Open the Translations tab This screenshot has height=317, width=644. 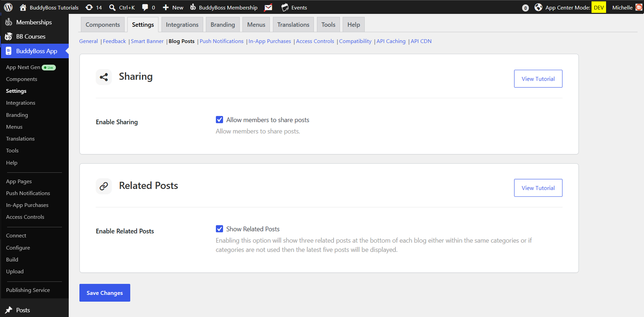click(x=293, y=24)
